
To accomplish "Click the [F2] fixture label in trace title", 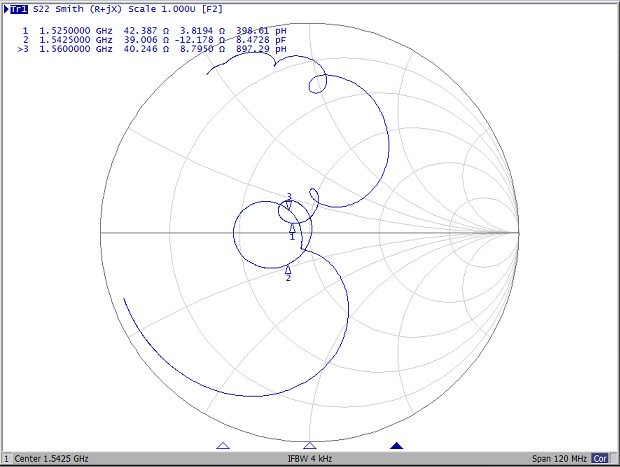I will pos(212,9).
